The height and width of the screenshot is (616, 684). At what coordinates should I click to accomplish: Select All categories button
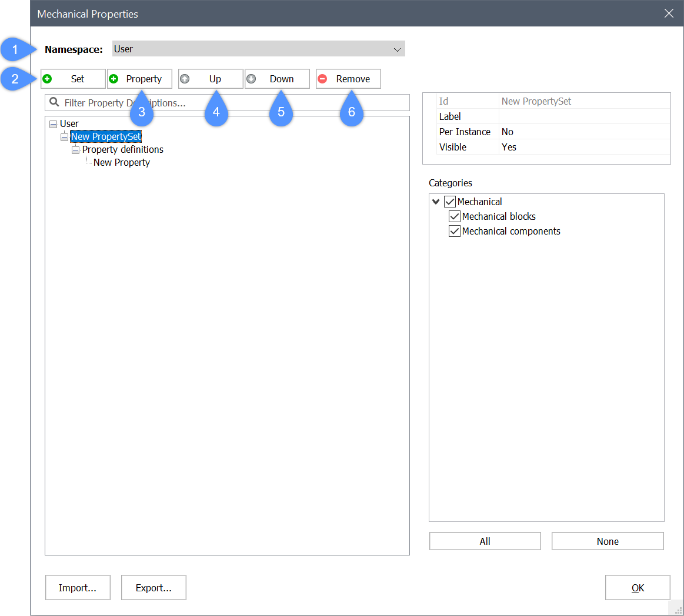click(x=485, y=541)
